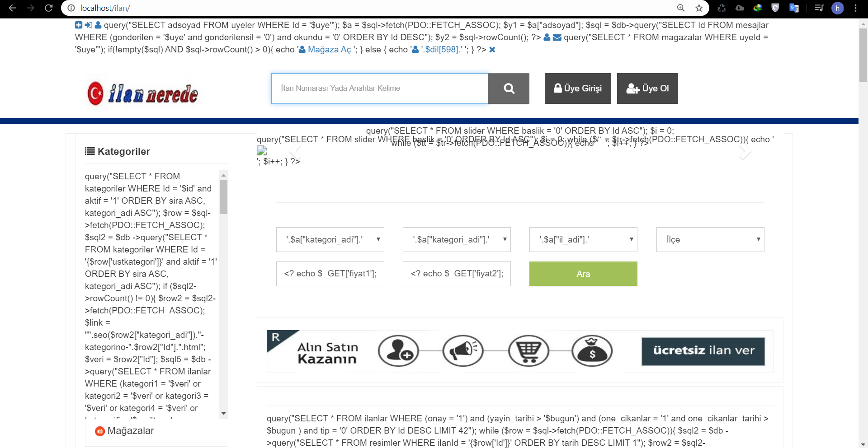Image resolution: width=868 pixels, height=448 pixels.
Task: Open the Mağaza Aç link
Action: tap(329, 50)
